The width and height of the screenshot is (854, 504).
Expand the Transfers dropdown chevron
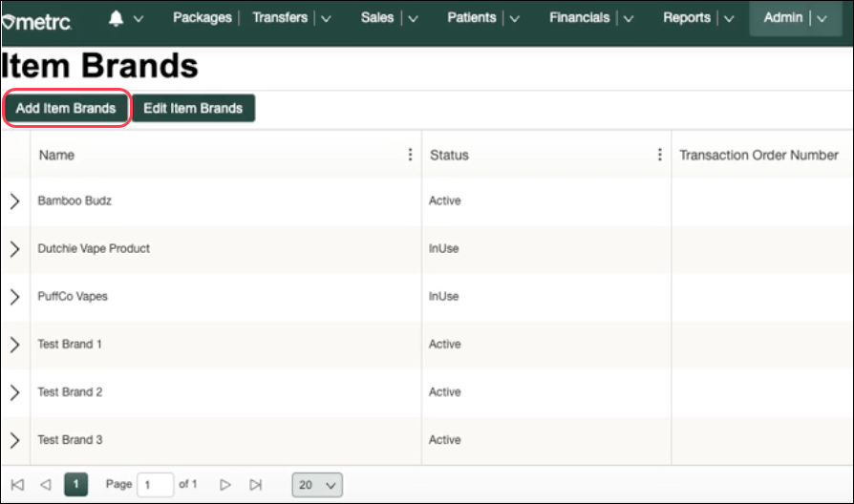[326, 18]
